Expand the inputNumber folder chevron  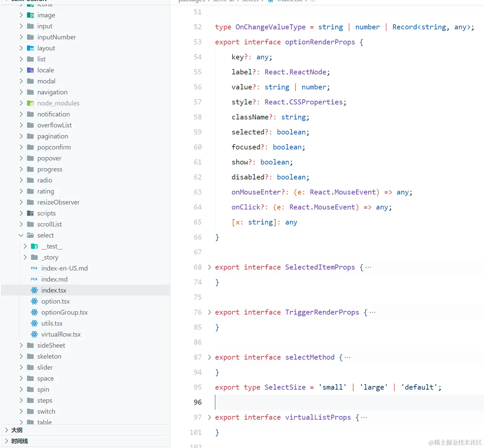(x=21, y=37)
